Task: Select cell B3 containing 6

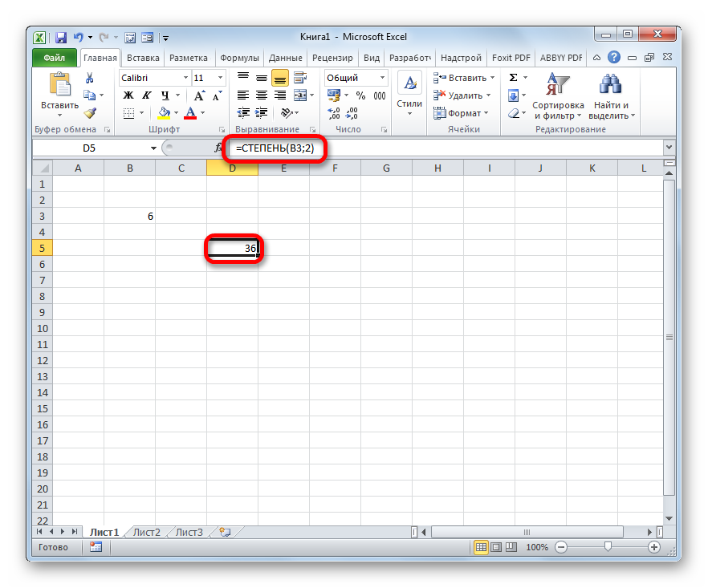Action: [x=129, y=216]
